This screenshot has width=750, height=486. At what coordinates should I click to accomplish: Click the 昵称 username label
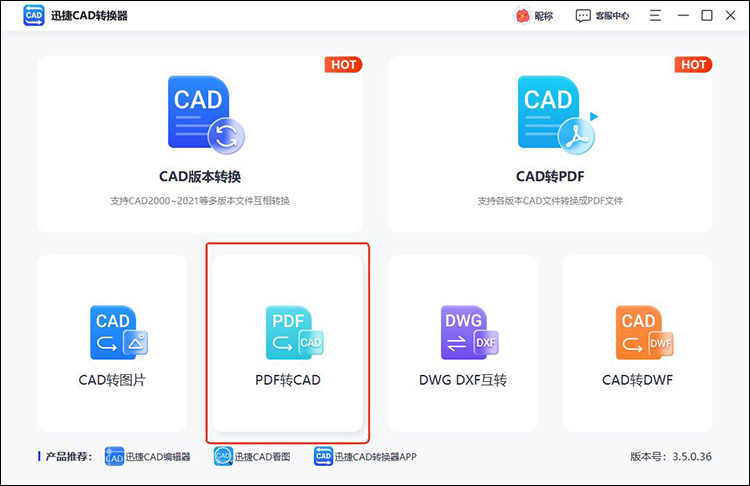544,16
